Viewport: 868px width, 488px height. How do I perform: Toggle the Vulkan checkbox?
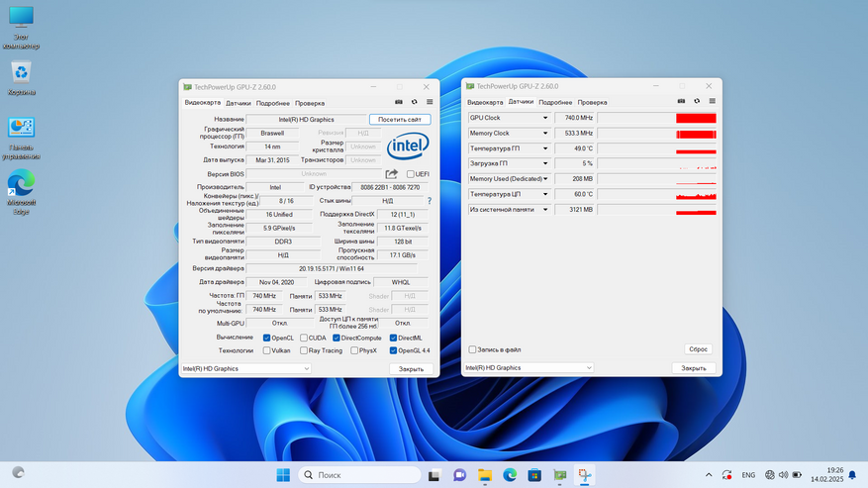(267, 350)
